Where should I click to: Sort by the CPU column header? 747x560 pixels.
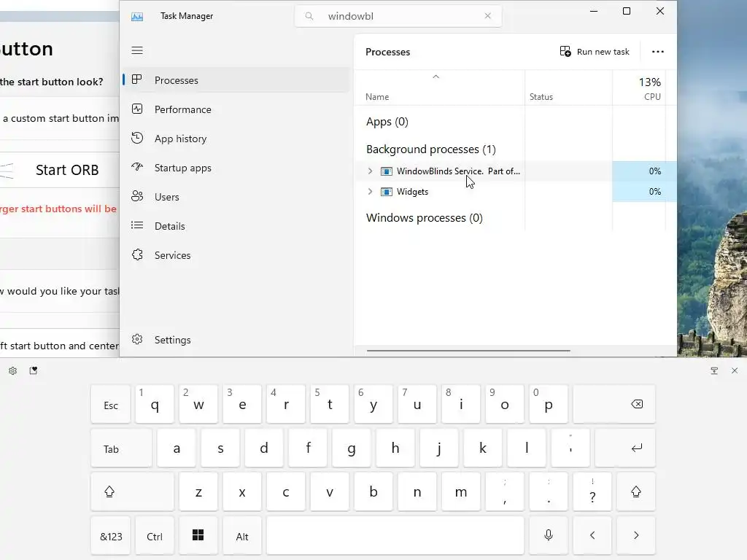[x=639, y=88]
